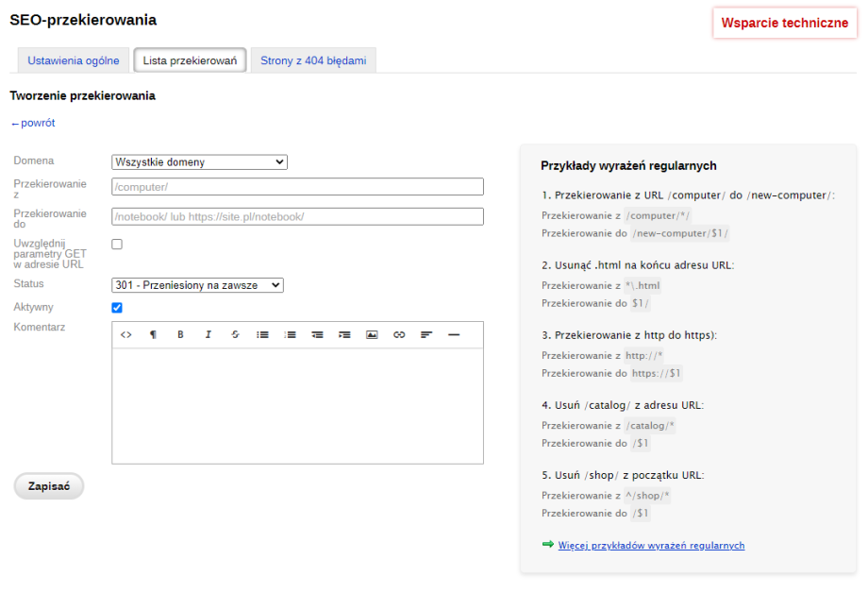Open the Domena dropdown
The width and height of the screenshot is (868, 593).
199,162
